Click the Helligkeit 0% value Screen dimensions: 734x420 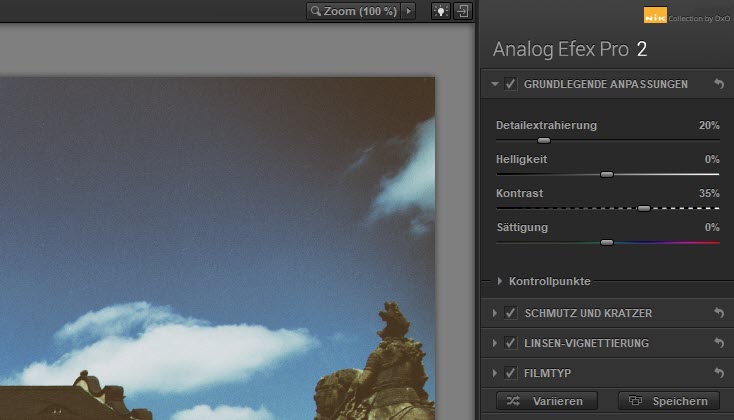click(x=712, y=160)
